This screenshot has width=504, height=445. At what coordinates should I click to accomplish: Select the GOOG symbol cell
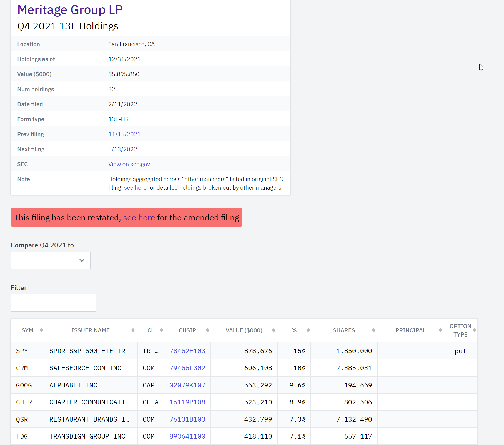(x=27, y=385)
